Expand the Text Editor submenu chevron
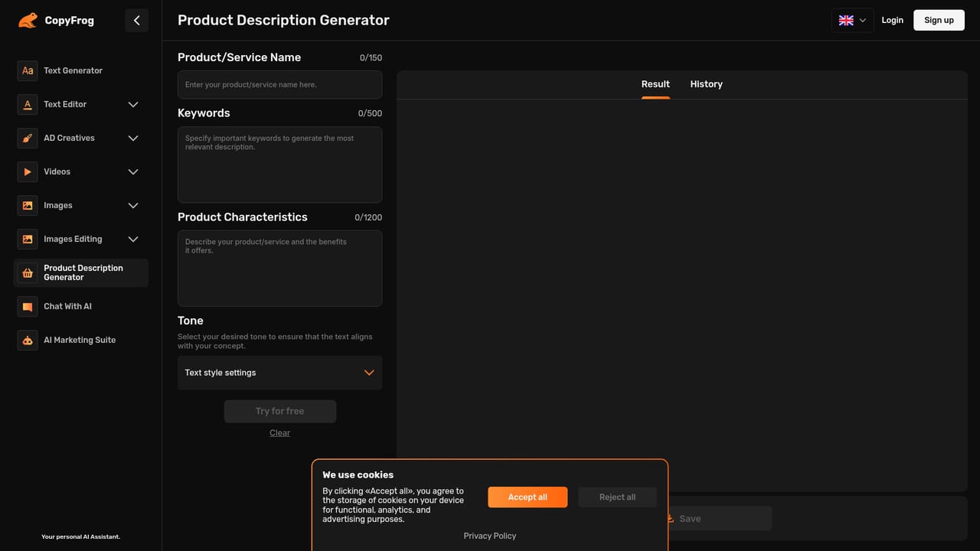The image size is (980, 551). [x=133, y=104]
